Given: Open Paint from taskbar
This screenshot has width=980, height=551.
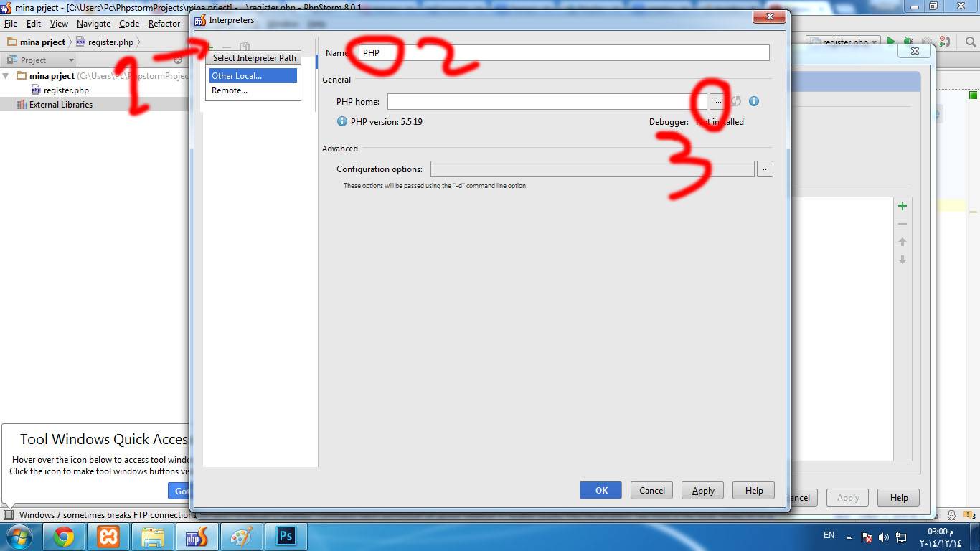Looking at the screenshot, I should click(x=242, y=537).
